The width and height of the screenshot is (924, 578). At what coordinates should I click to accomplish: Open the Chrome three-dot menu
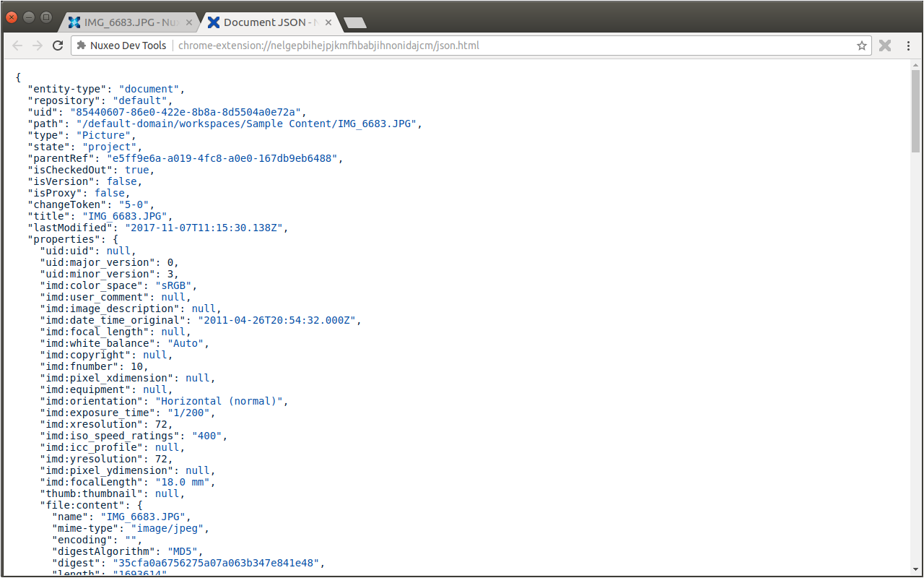point(908,46)
